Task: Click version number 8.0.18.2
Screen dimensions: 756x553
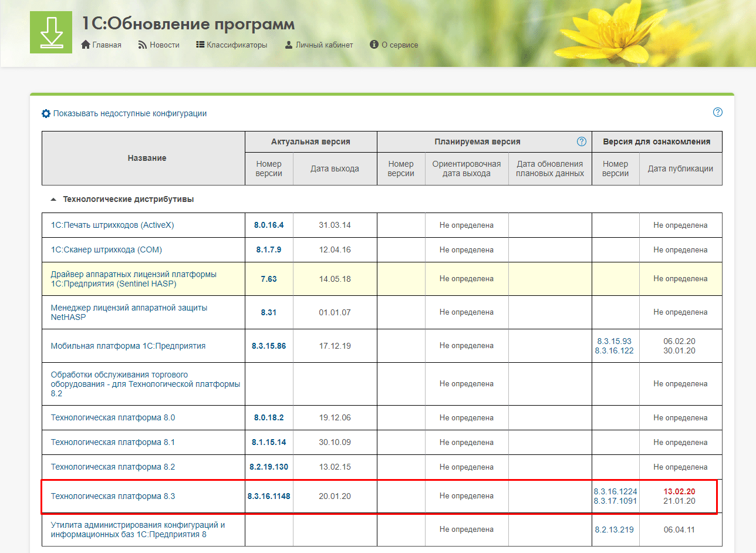Action: pyautogui.click(x=269, y=417)
